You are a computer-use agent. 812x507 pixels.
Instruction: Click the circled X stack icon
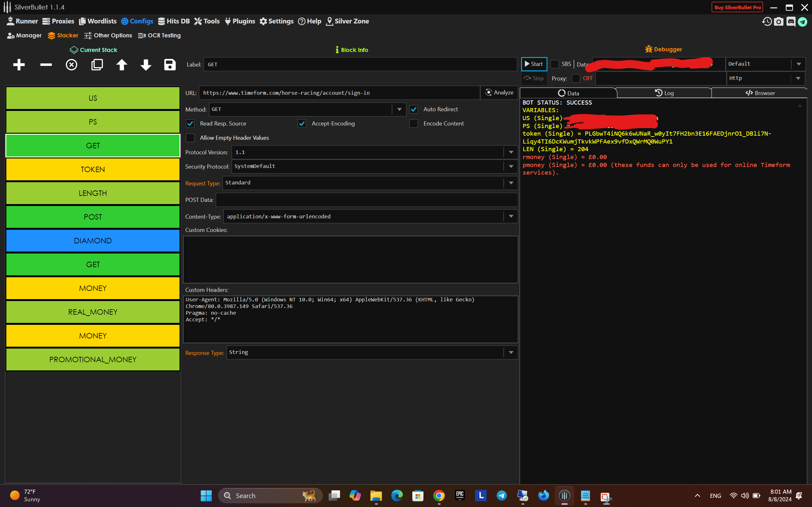click(71, 64)
